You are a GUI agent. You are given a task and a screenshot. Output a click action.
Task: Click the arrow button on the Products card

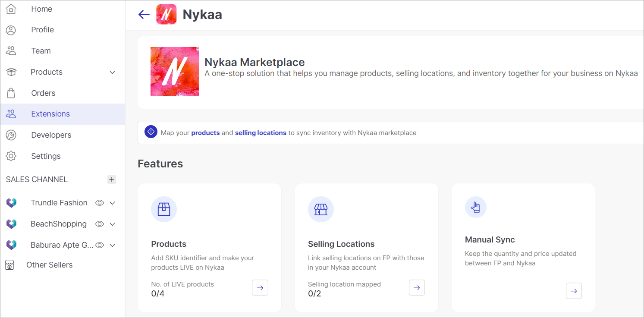pyautogui.click(x=260, y=287)
